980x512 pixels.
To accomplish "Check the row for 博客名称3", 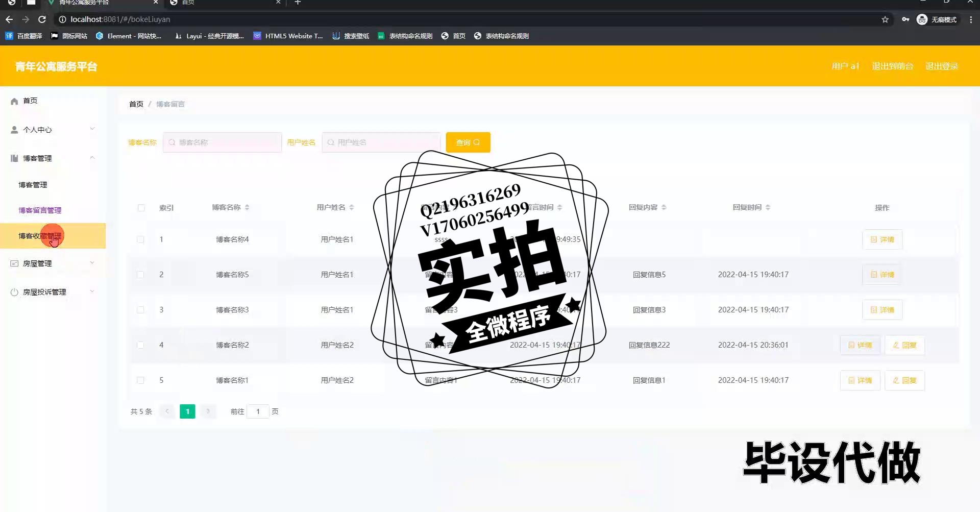I will click(140, 310).
